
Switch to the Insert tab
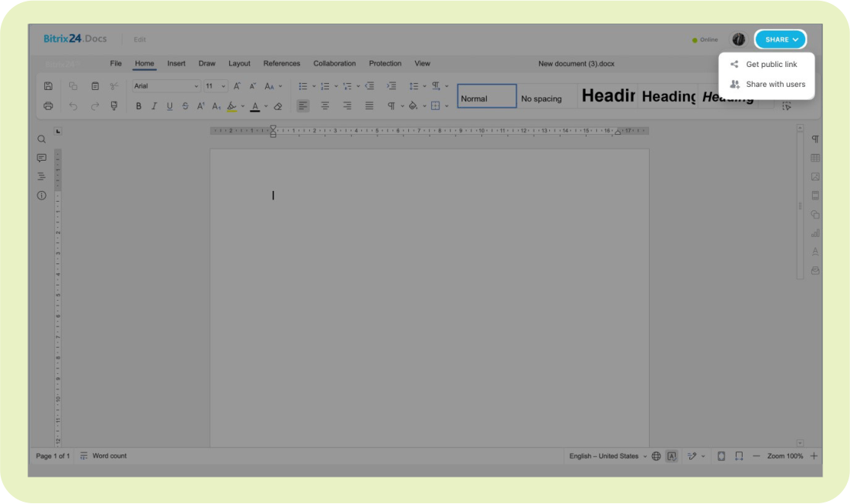tap(176, 63)
